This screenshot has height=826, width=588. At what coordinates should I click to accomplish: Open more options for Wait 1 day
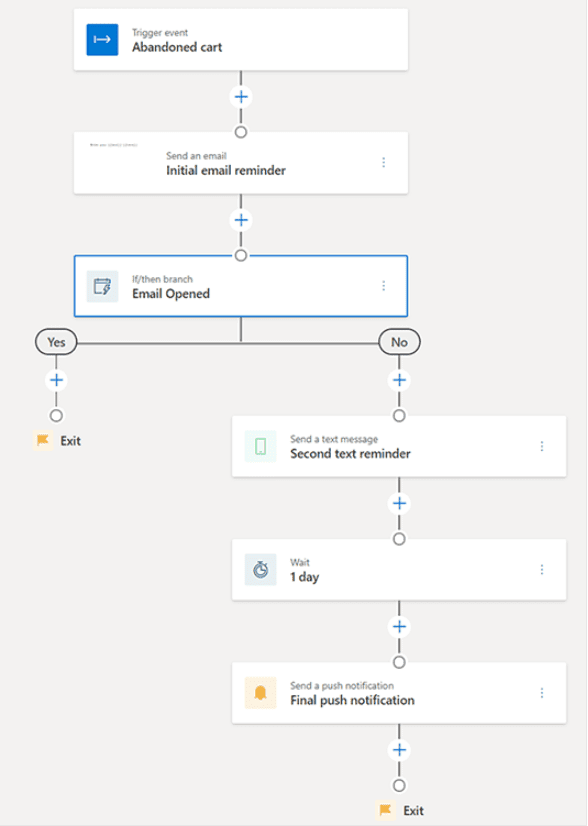(542, 569)
